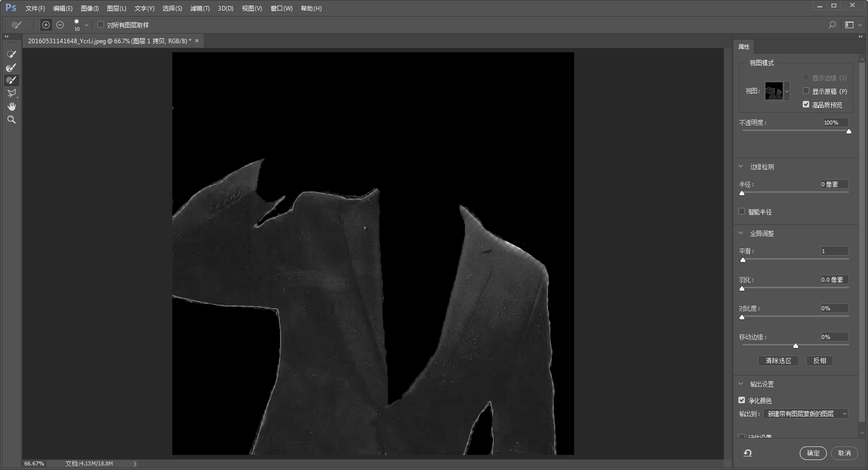Click the shift edge slider handle

(x=796, y=345)
